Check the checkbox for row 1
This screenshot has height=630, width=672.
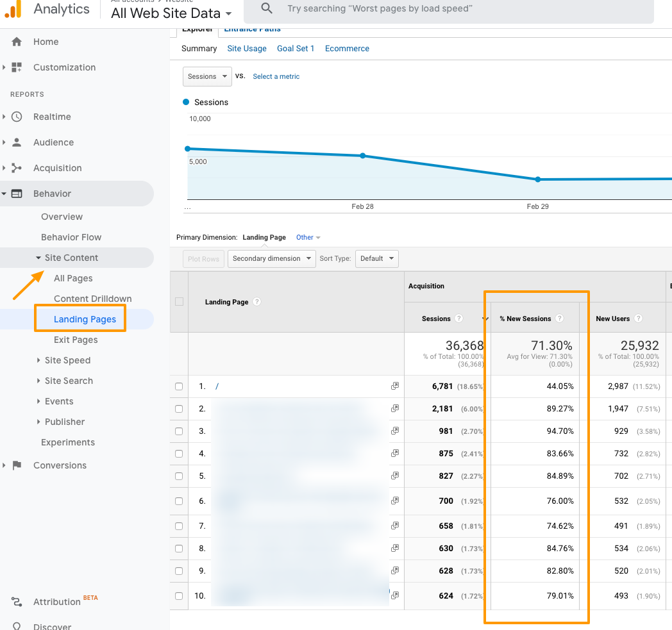tap(179, 386)
